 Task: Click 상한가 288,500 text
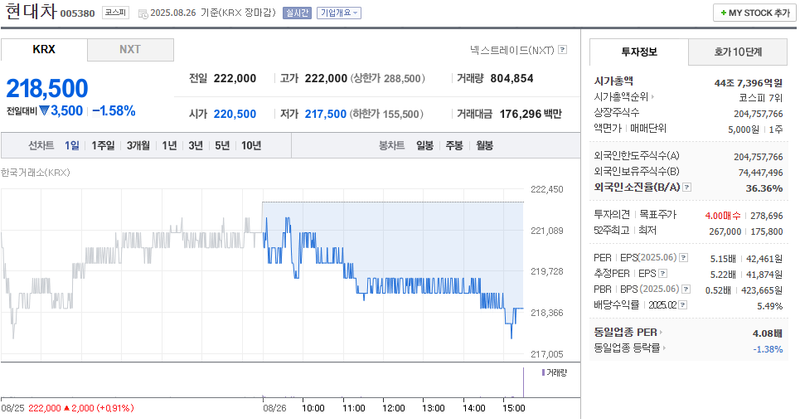pyautogui.click(x=388, y=79)
